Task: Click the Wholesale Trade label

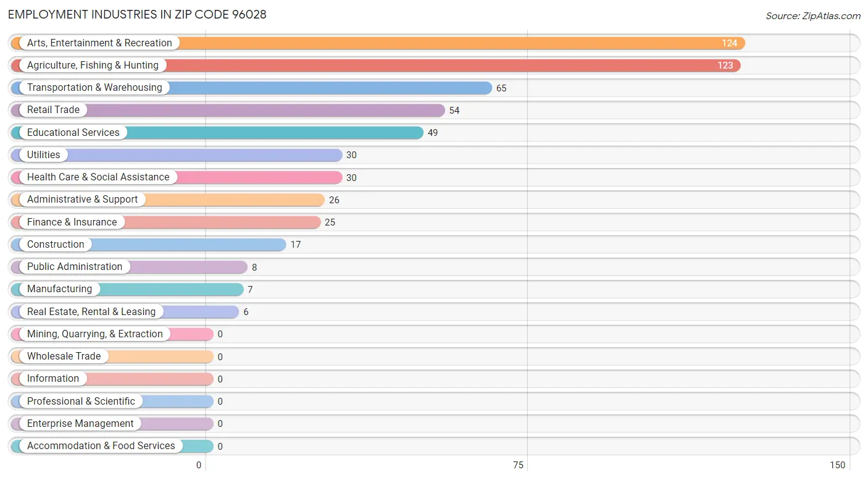Action: 64,356
